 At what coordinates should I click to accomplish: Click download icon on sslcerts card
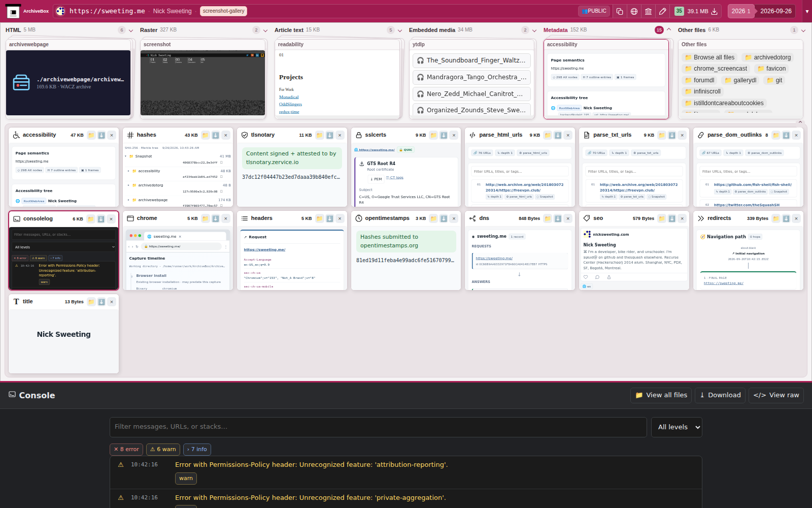click(x=444, y=135)
